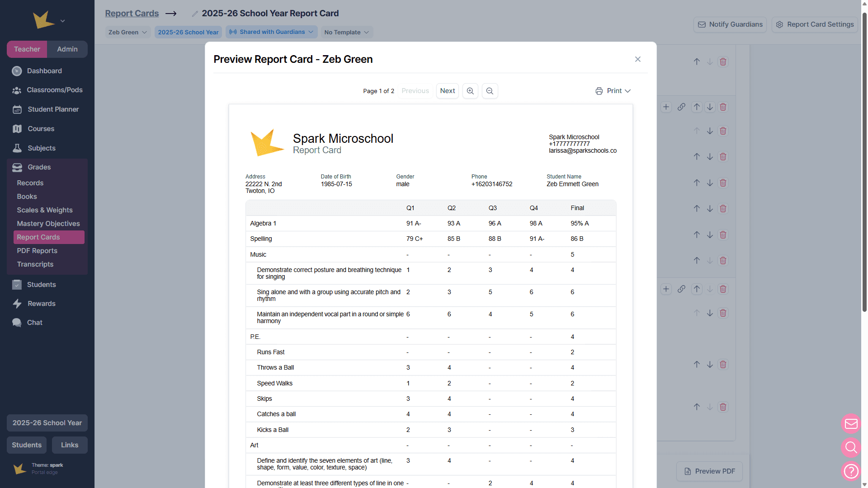
Task: Click the Rewards lightning icon
Action: tap(17, 304)
